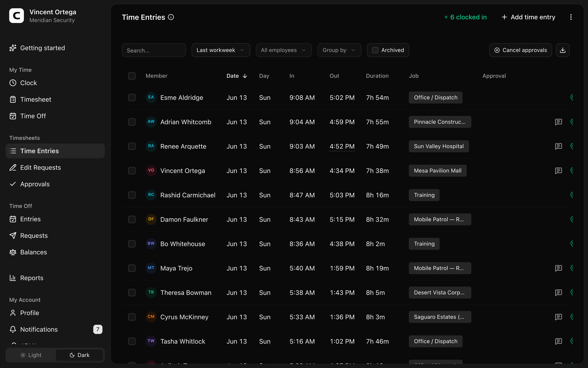
Task: Select the Rashid Carmichael row checkbox
Action: [132, 195]
